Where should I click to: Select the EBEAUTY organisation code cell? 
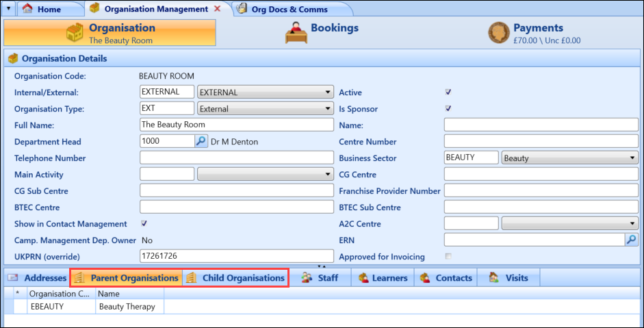tap(61, 307)
